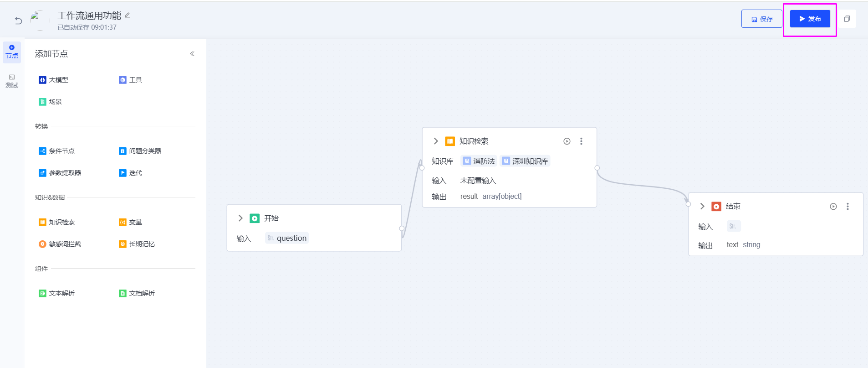This screenshot has width=868, height=368.
Task: Expand the 结束 node chevron
Action: [x=702, y=206]
